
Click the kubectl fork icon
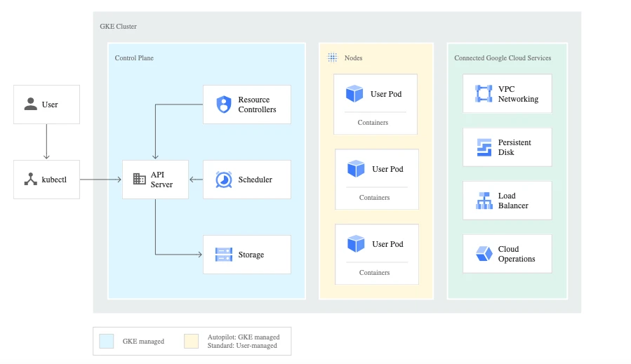(x=31, y=179)
